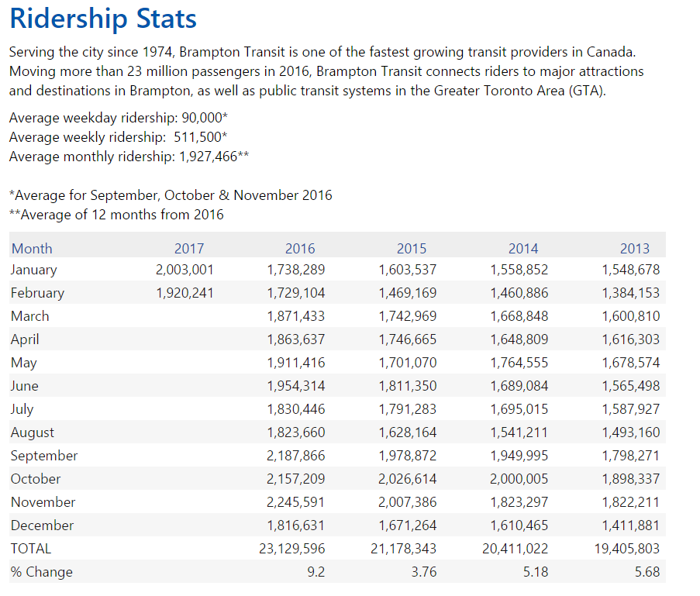Click the January row label
700x596 pixels.
(x=34, y=270)
